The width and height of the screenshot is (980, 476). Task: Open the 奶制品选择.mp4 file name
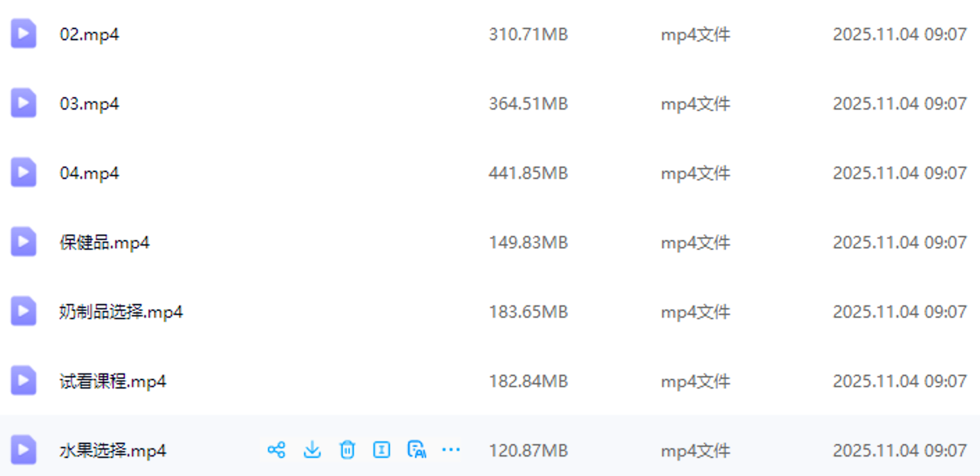[121, 312]
